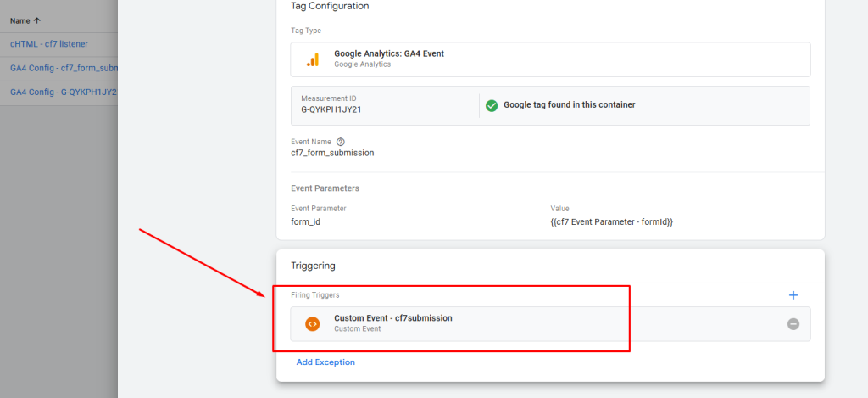Click the Firing Triggers label
Viewport: 868px width, 398px height.
pyautogui.click(x=315, y=295)
